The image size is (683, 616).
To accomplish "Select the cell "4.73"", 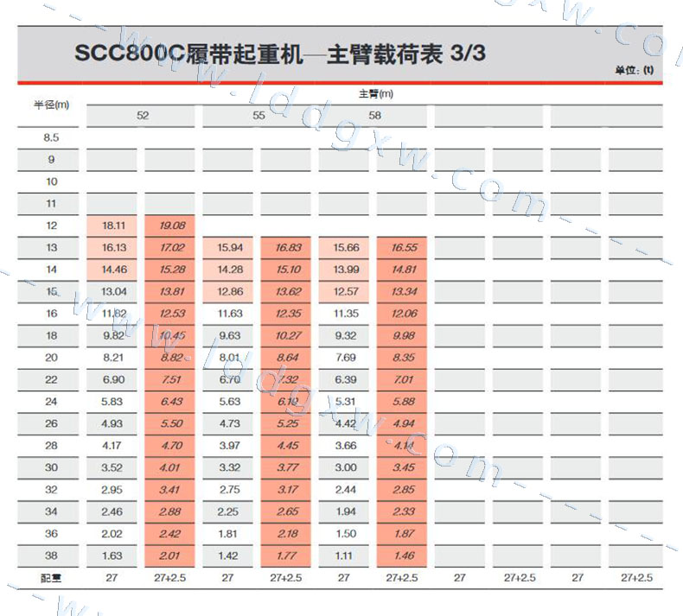I will click(230, 423).
